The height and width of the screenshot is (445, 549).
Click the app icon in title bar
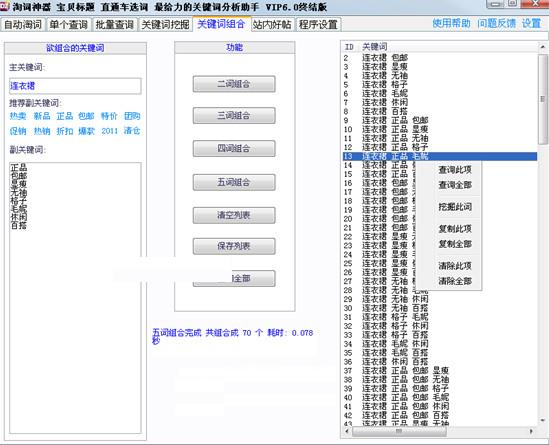tap(4, 6)
